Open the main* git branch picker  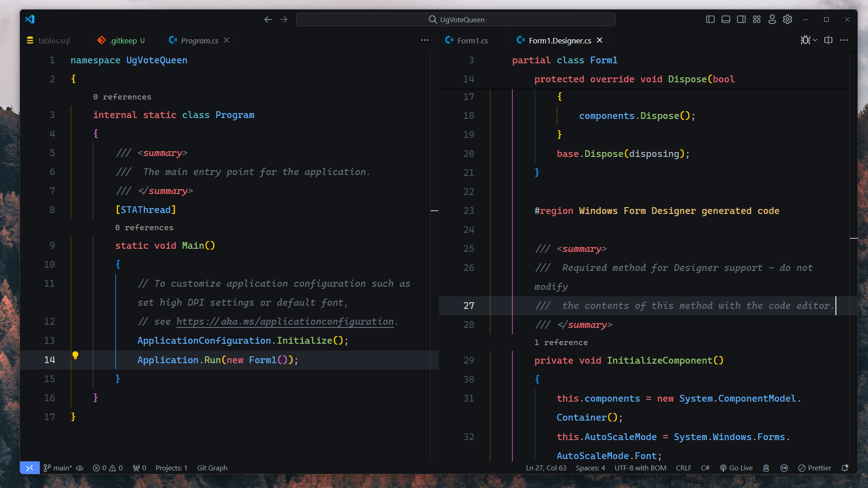tap(57, 468)
